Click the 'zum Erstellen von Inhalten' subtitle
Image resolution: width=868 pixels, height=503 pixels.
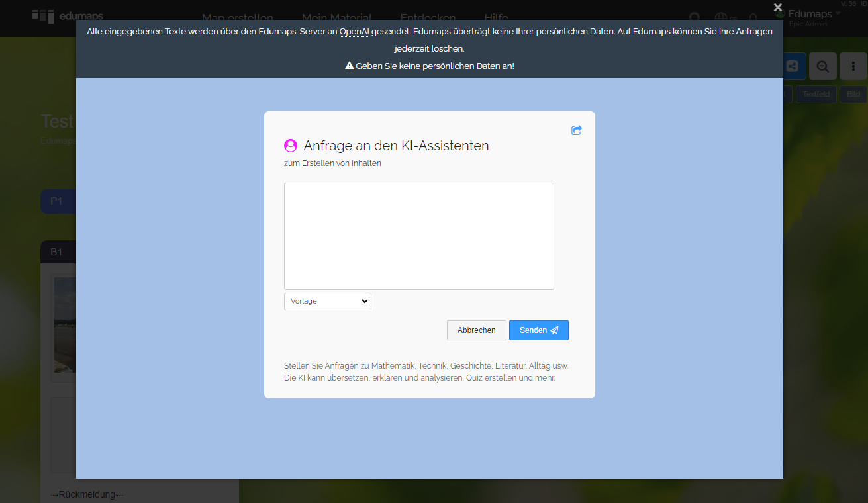(x=332, y=163)
